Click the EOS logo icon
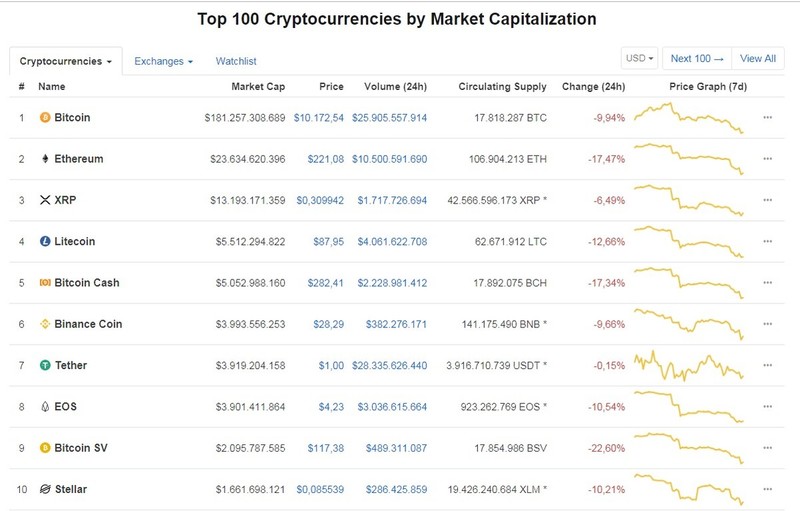The height and width of the screenshot is (511, 800). click(45, 407)
